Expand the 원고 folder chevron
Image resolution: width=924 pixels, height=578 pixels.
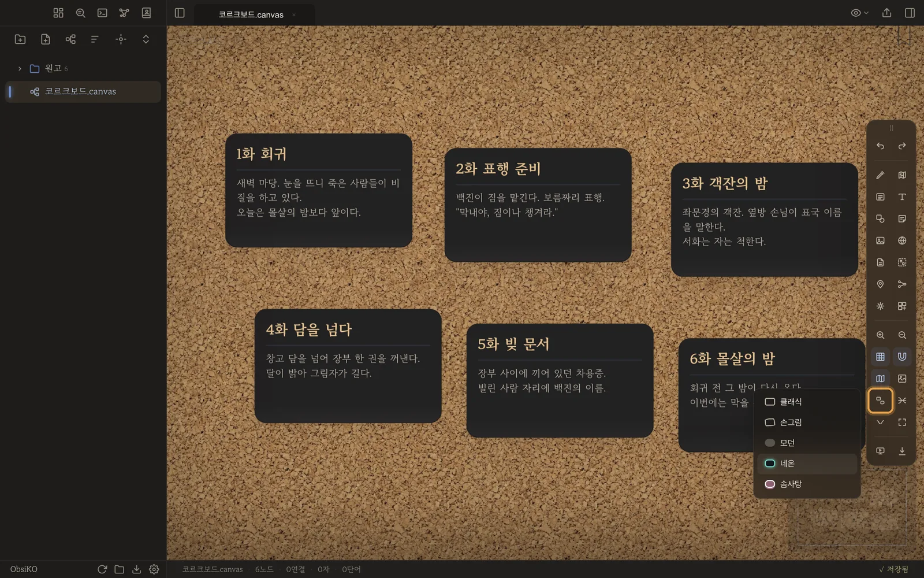tap(20, 68)
